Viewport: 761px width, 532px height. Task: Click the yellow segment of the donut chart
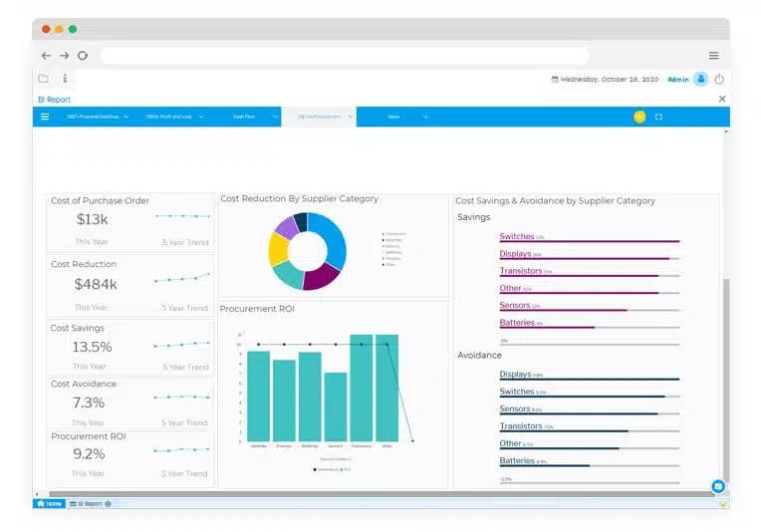[x=278, y=249]
